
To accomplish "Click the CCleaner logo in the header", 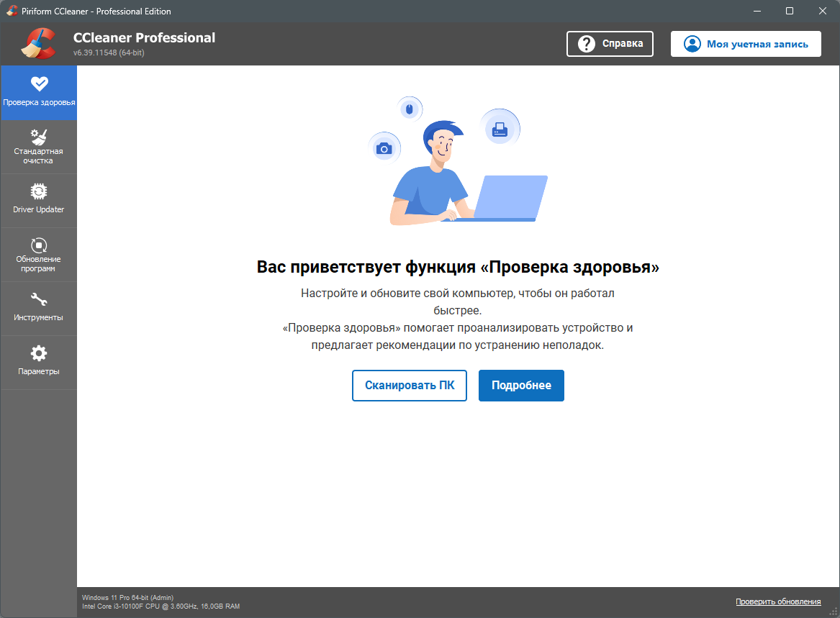I will tap(39, 43).
